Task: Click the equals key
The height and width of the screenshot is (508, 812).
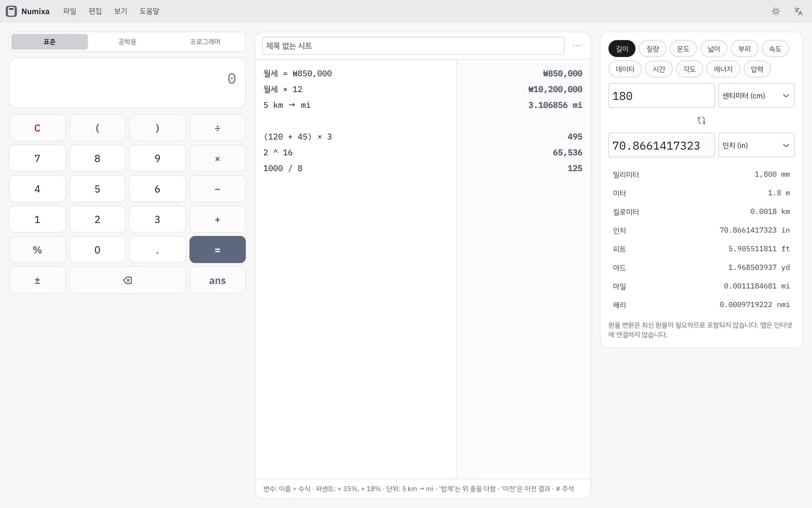Action: tap(217, 250)
